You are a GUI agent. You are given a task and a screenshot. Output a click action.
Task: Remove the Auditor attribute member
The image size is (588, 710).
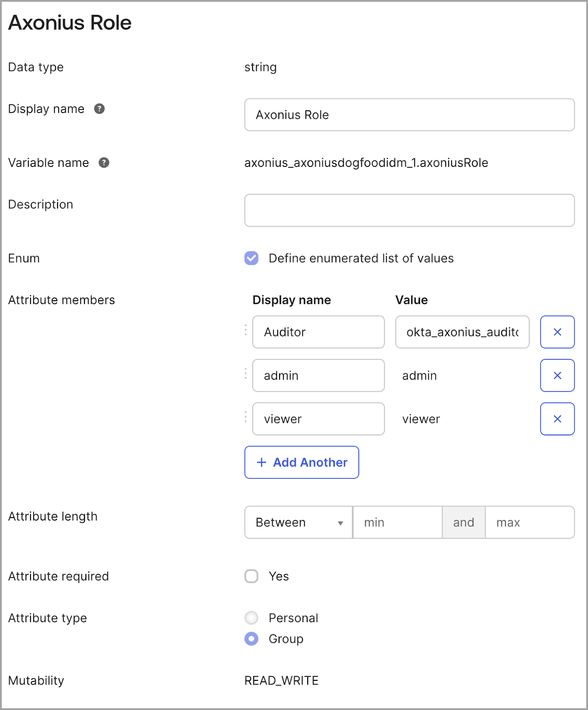(x=557, y=332)
